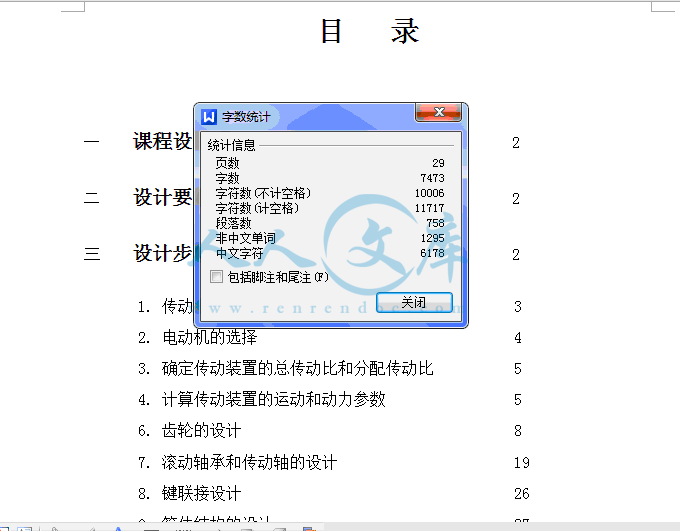
Task: Click the paragraph count 758
Action: pos(435,223)
